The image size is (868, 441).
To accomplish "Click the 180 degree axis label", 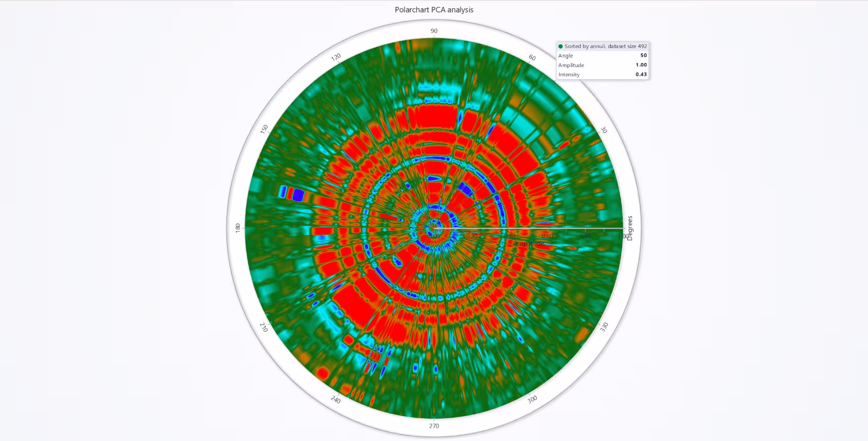I will point(238,228).
